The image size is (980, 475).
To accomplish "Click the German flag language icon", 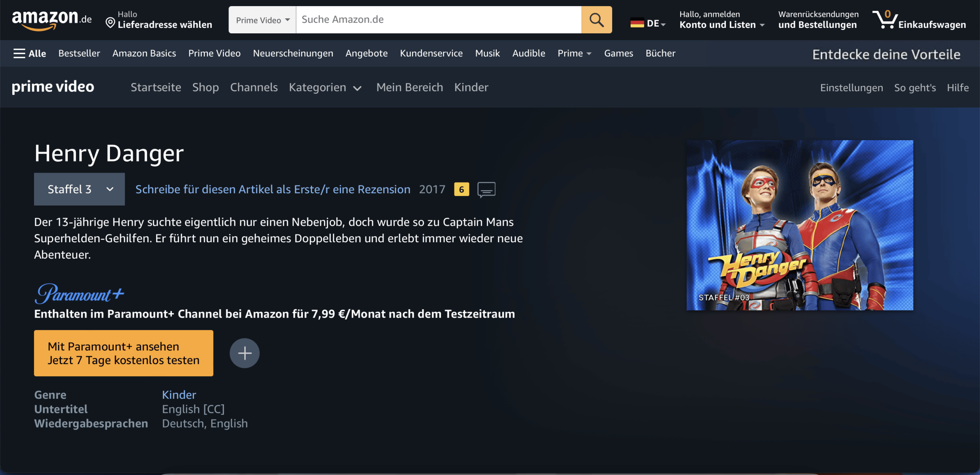I will click(x=637, y=23).
